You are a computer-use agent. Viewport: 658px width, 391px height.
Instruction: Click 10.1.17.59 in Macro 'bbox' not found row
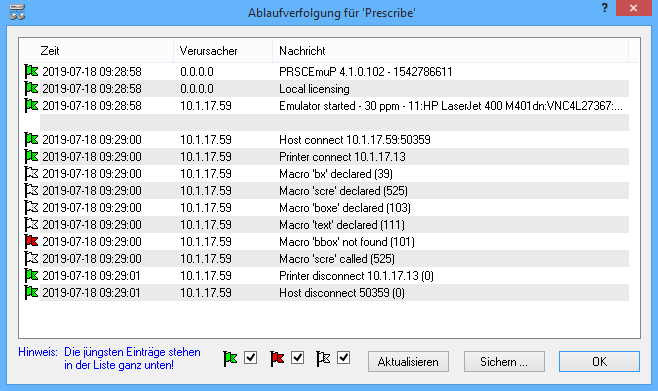[206, 242]
